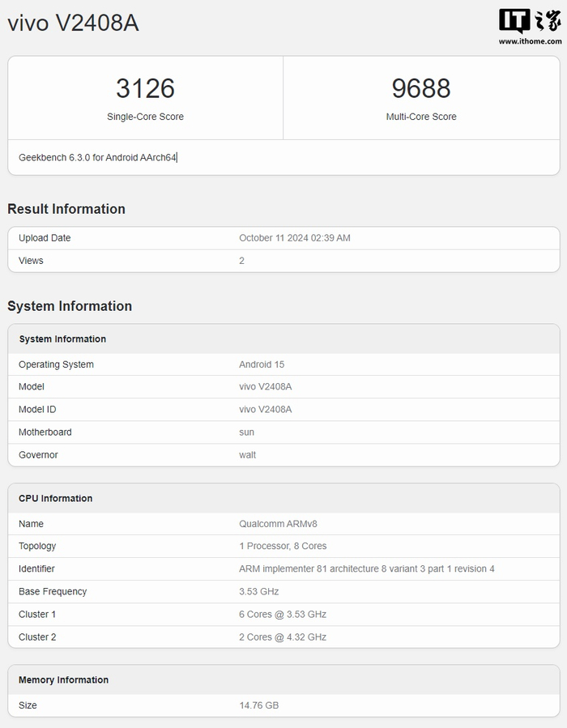
Task: Click the Upload Date value
Action: coord(295,238)
